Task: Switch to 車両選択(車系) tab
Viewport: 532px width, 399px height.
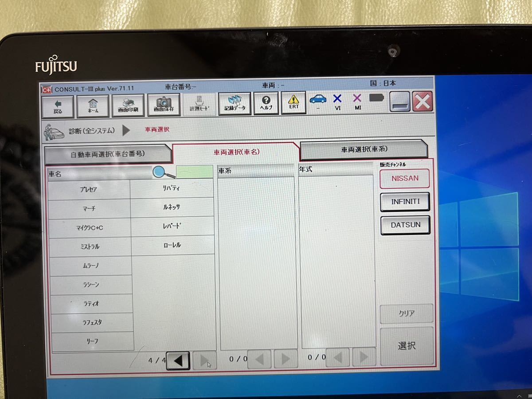Action: click(x=364, y=149)
